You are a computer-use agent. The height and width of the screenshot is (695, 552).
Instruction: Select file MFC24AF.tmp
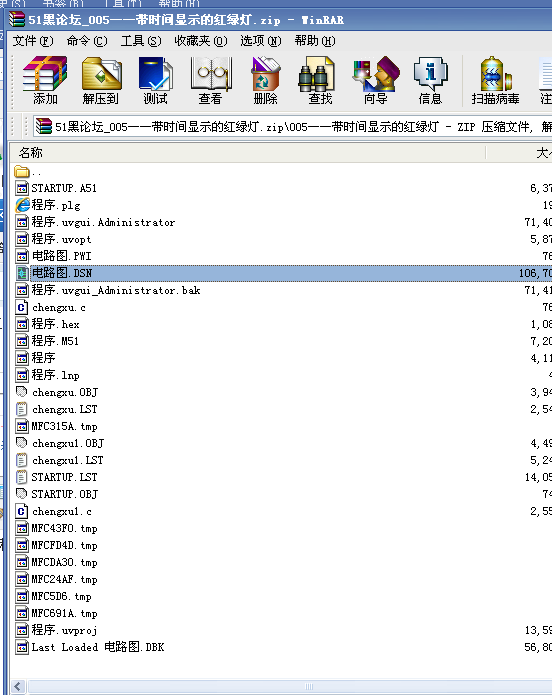(x=64, y=579)
